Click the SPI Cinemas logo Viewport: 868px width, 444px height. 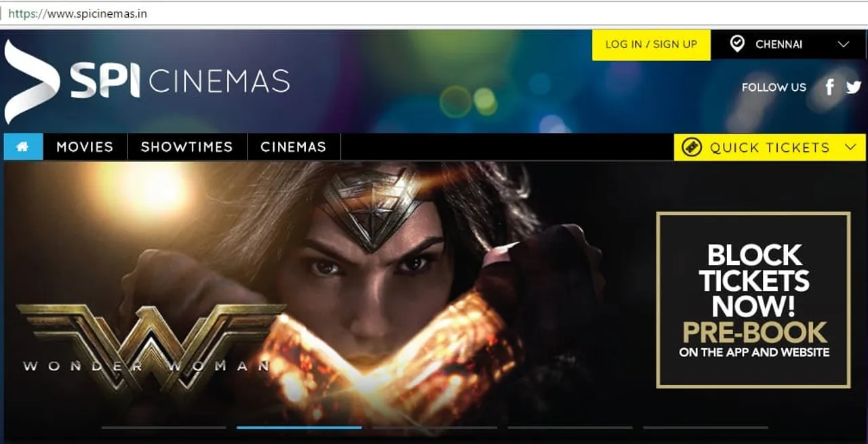pos(147,81)
